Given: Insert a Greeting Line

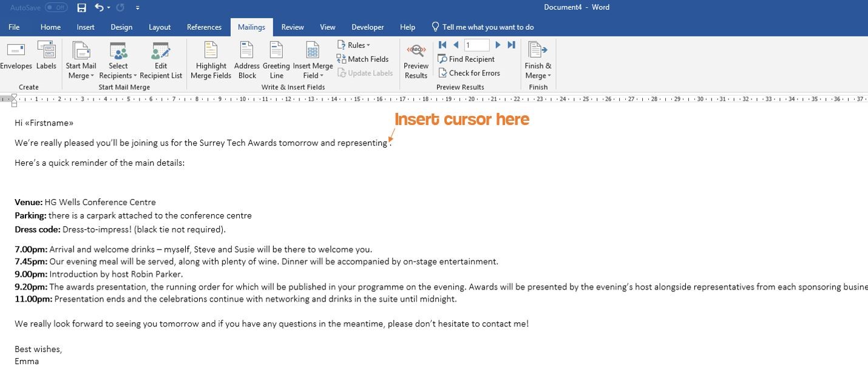Looking at the screenshot, I should click(276, 60).
